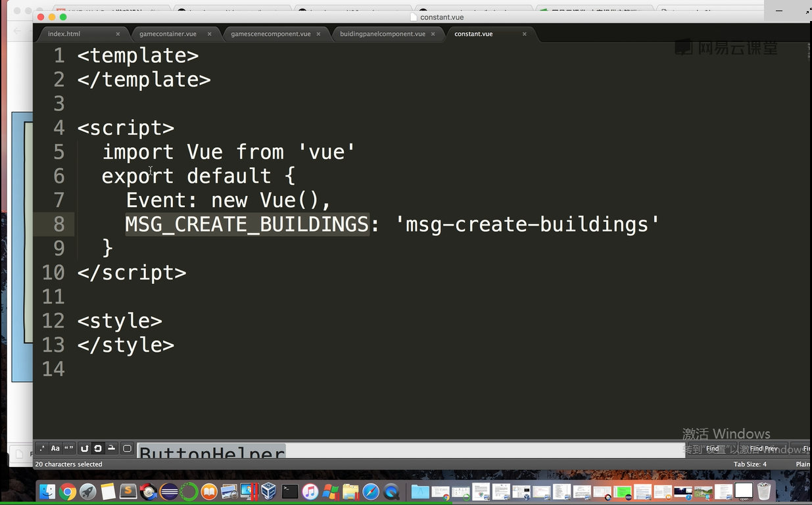Toggle case sensitive Aa option
The width and height of the screenshot is (812, 505).
click(55, 448)
